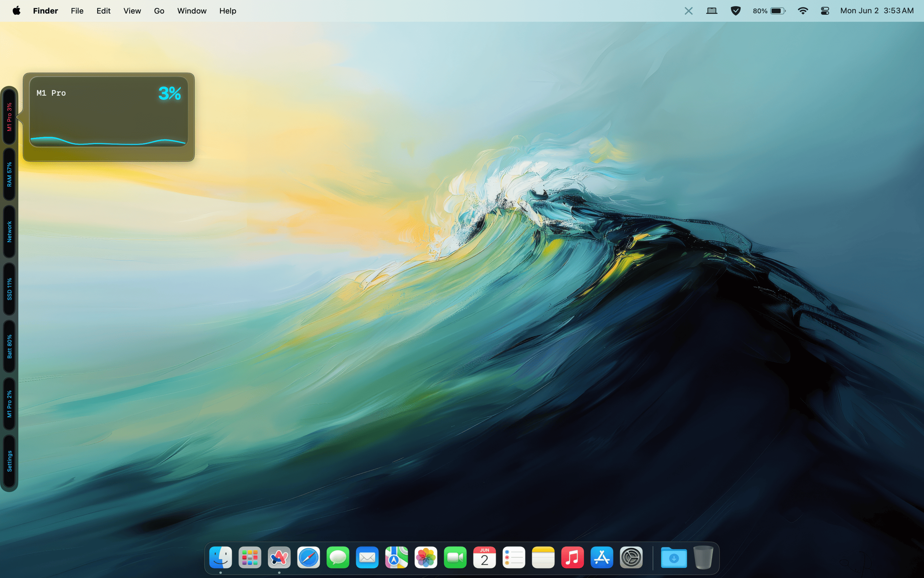The width and height of the screenshot is (924, 578).
Task: Launch Safari from the Dock
Action: click(x=309, y=557)
